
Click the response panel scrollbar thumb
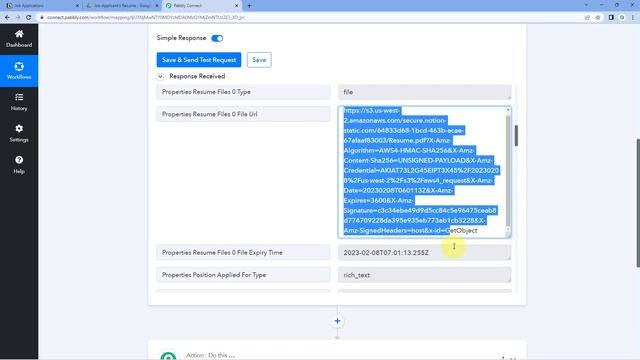tap(516, 136)
